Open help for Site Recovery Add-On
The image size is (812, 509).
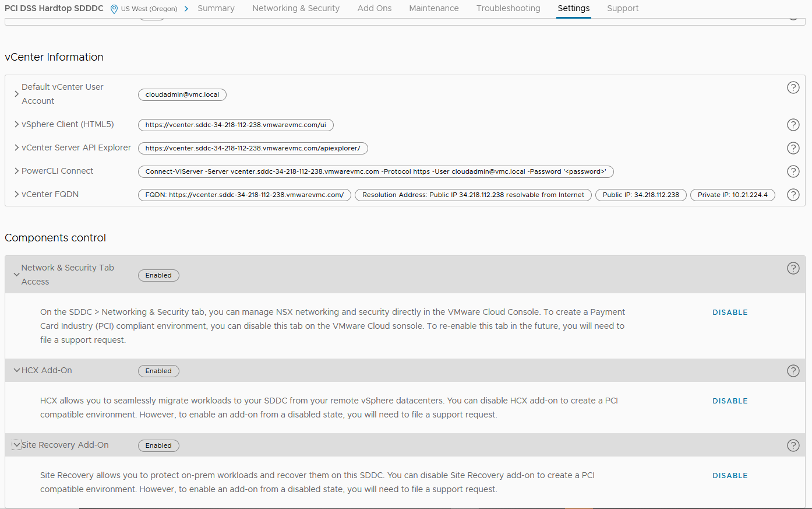793,445
